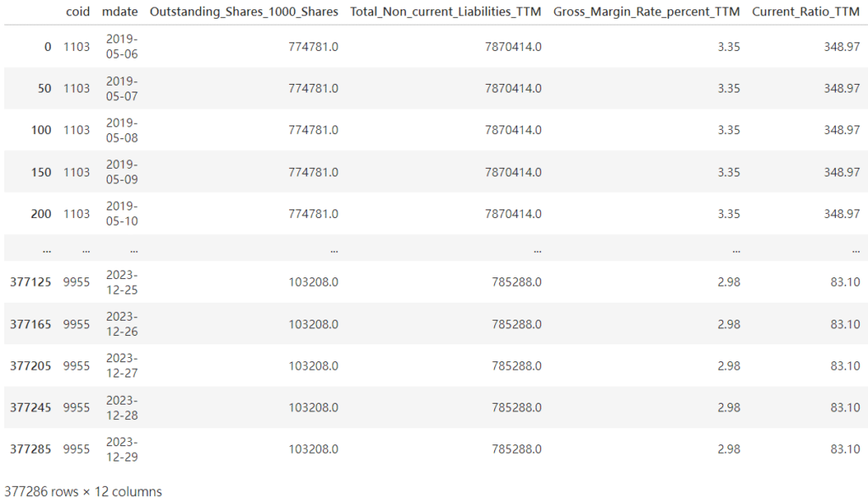This screenshot has height=497, width=868.
Task: Click the coid column header
Action: click(x=76, y=13)
